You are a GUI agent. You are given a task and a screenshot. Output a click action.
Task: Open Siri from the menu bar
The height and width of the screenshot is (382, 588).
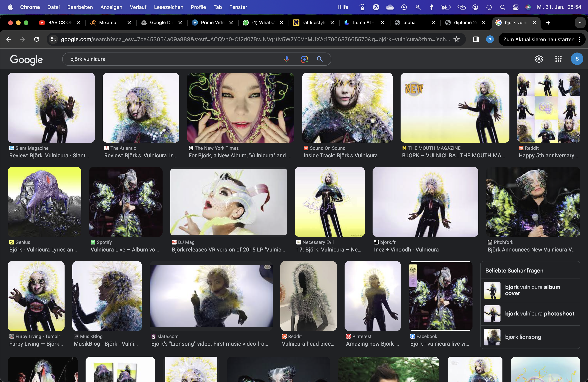click(x=528, y=7)
